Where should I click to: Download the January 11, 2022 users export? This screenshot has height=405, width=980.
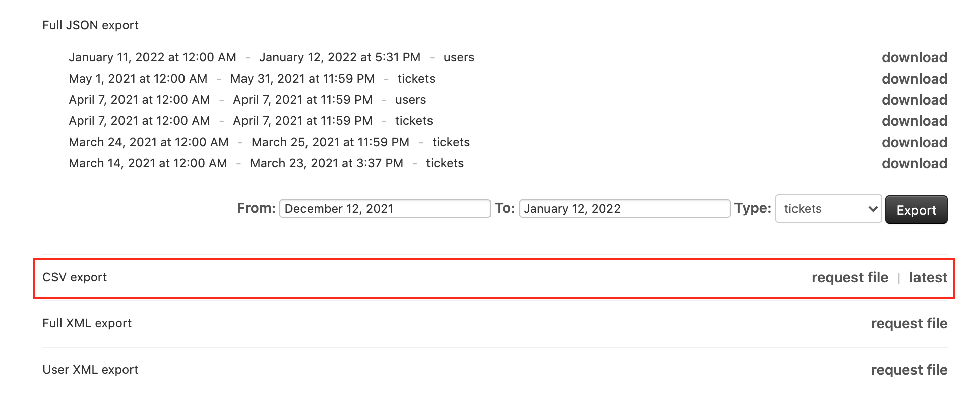(914, 57)
